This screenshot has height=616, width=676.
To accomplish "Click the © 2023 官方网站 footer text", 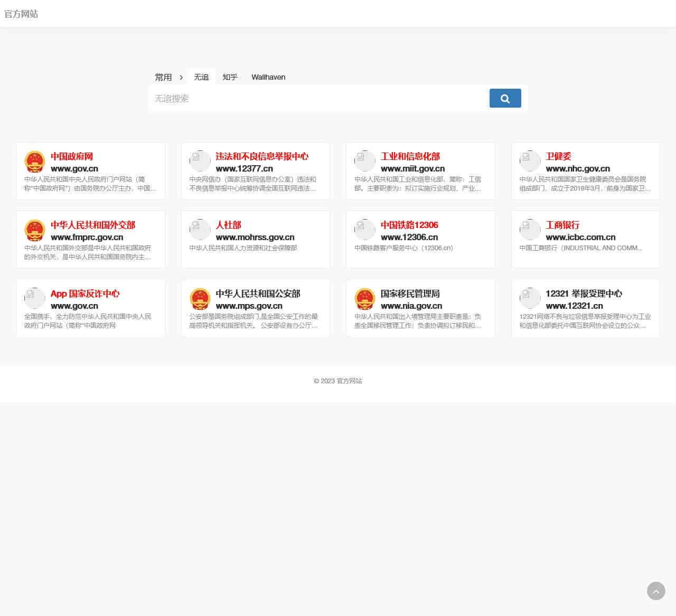I will [x=338, y=381].
